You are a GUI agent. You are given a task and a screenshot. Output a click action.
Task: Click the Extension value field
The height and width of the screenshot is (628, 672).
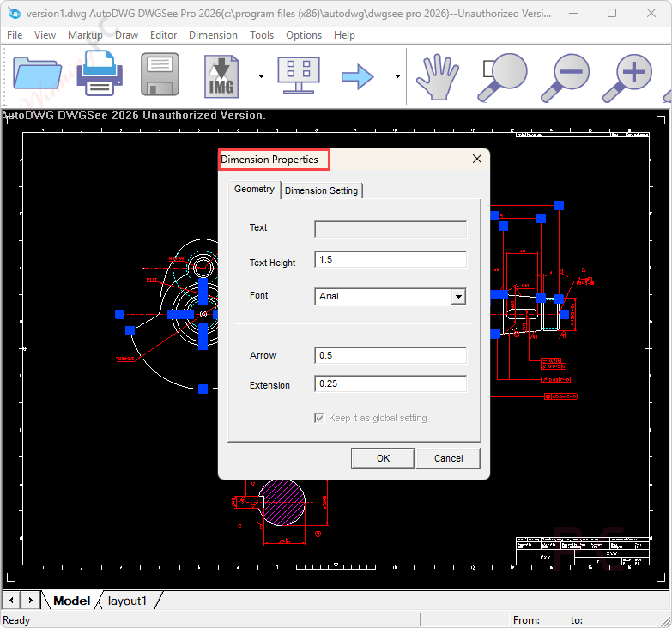pos(390,383)
